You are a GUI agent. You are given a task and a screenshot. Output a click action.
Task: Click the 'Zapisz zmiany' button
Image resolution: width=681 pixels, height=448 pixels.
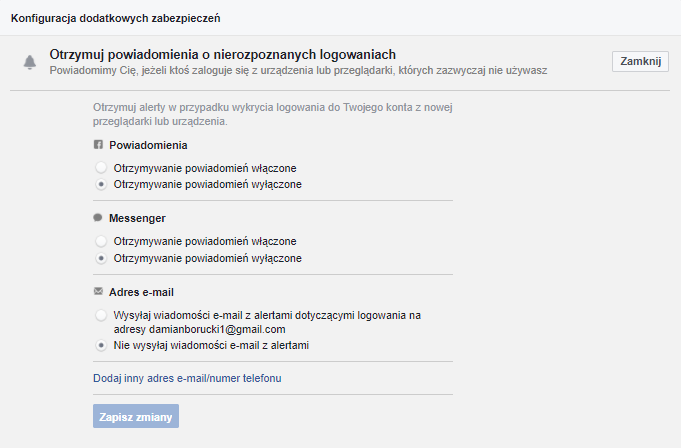pyautogui.click(x=136, y=417)
